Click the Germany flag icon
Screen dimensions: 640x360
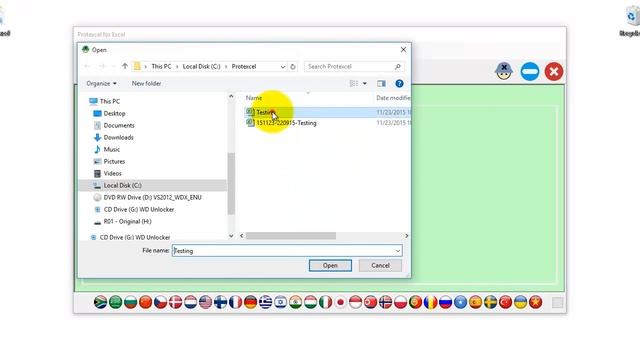[x=250, y=302]
